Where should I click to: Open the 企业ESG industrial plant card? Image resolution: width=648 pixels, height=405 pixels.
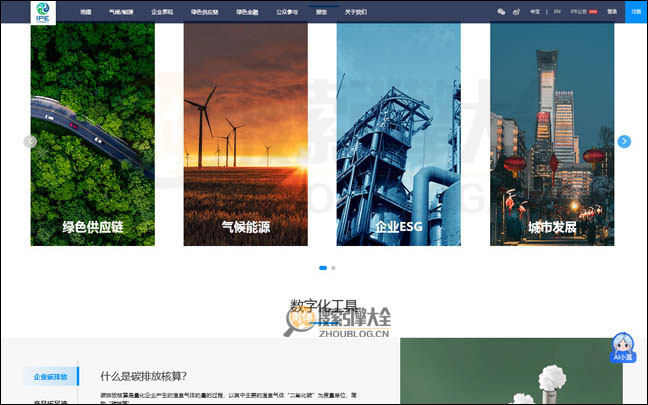coord(398,134)
